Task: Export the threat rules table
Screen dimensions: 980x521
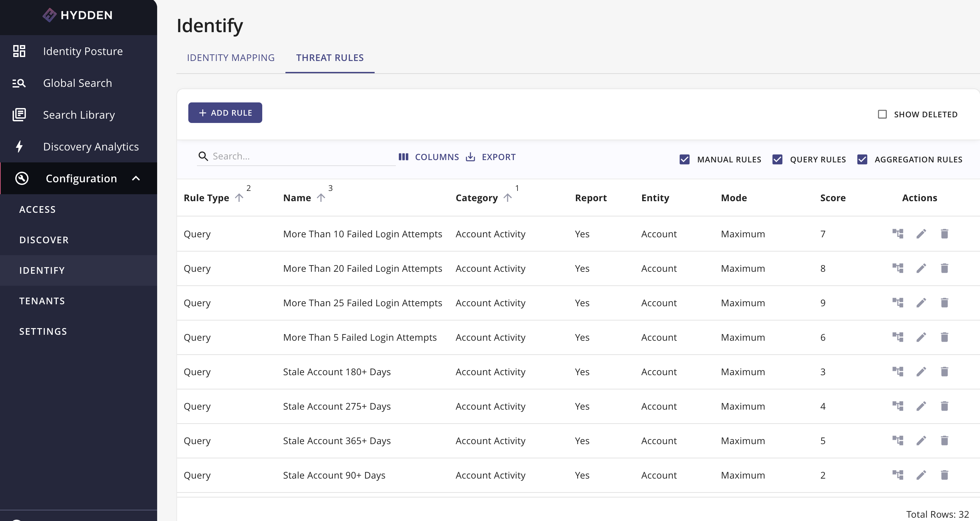Action: point(491,157)
